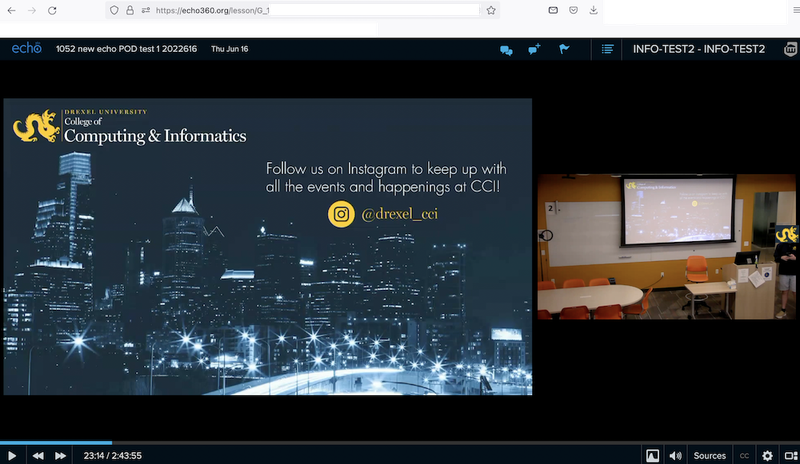Open the browser hamburger menu

pos(796,10)
